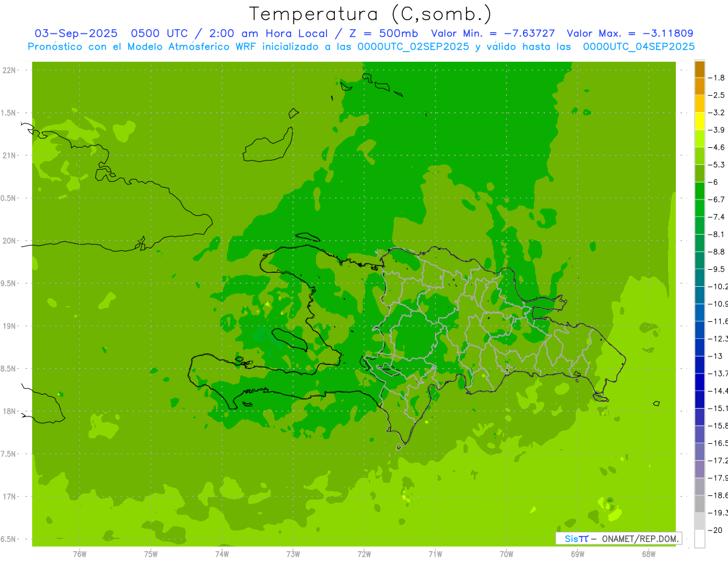Click the '71W' longitude label
This screenshot has width=728, height=562.
(x=435, y=554)
